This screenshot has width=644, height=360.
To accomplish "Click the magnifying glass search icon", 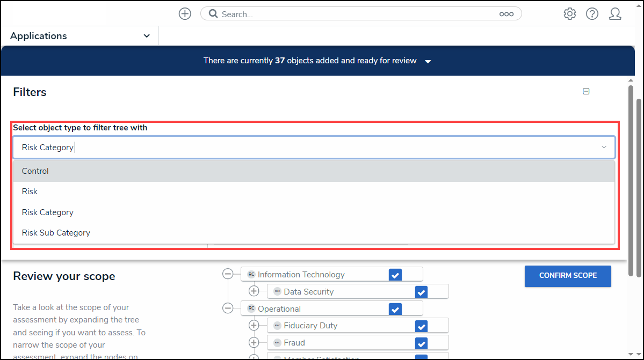I will click(x=213, y=14).
